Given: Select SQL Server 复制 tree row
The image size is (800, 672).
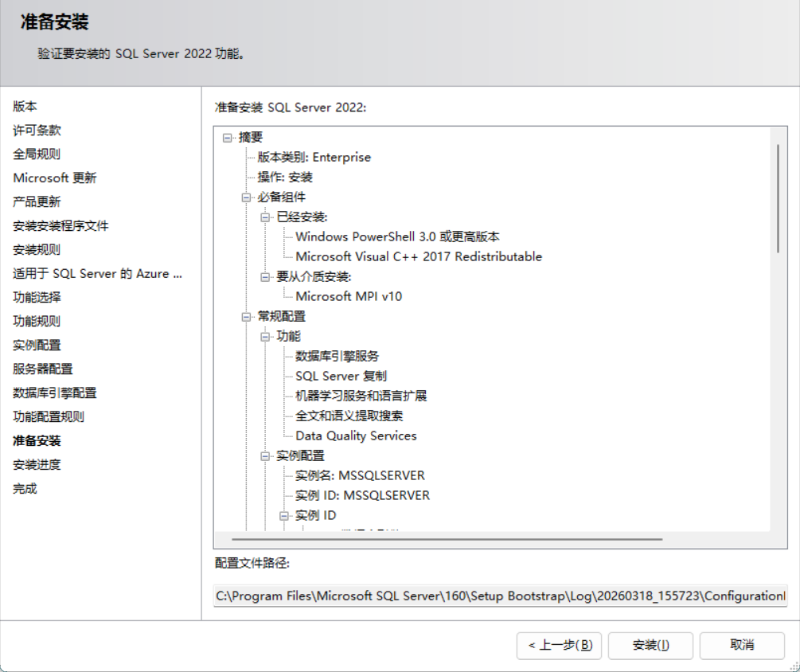Looking at the screenshot, I should [341, 376].
